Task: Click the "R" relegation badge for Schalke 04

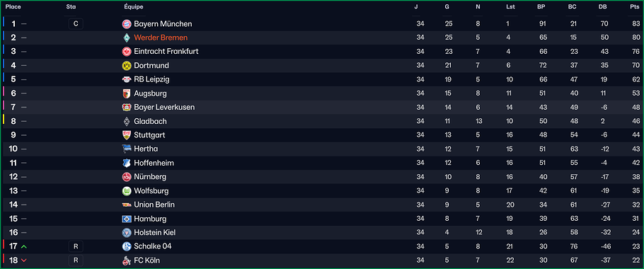Action: (x=76, y=246)
